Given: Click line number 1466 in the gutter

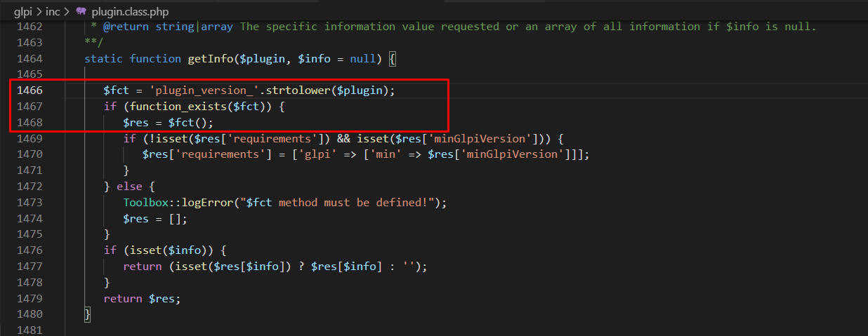Looking at the screenshot, I should 29,90.
